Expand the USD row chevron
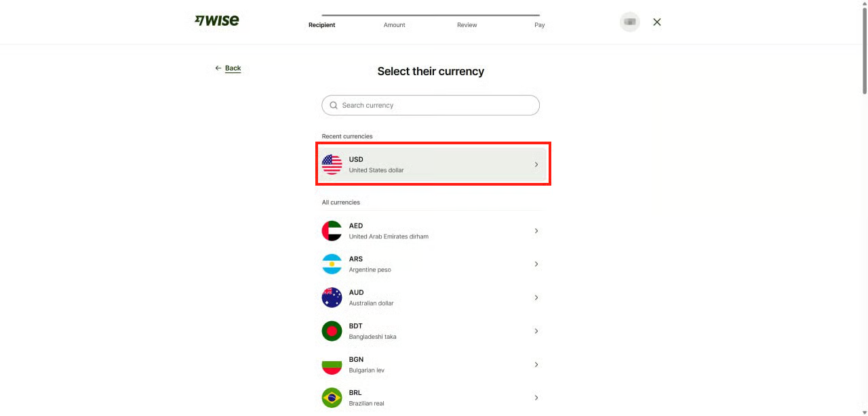 536,165
